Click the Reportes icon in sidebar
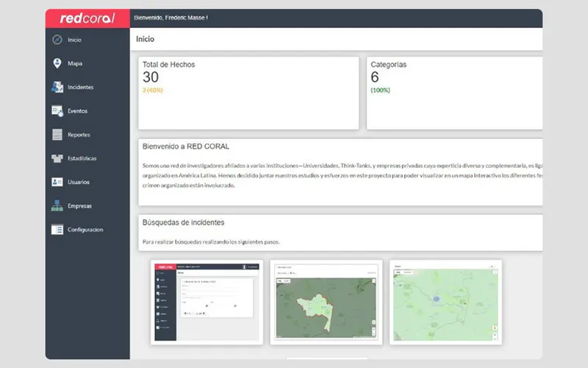 pos(57,135)
